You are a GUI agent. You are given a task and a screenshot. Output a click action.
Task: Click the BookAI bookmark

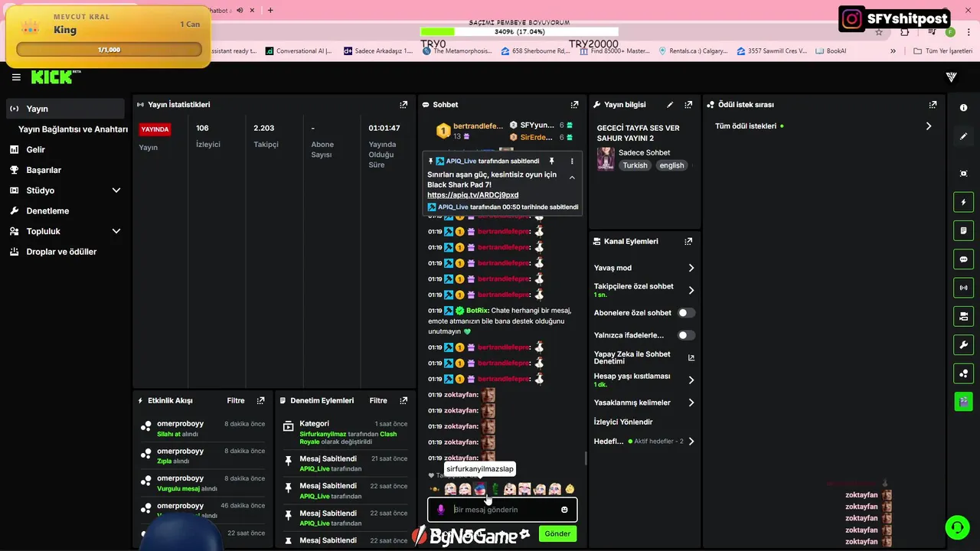tap(831, 51)
